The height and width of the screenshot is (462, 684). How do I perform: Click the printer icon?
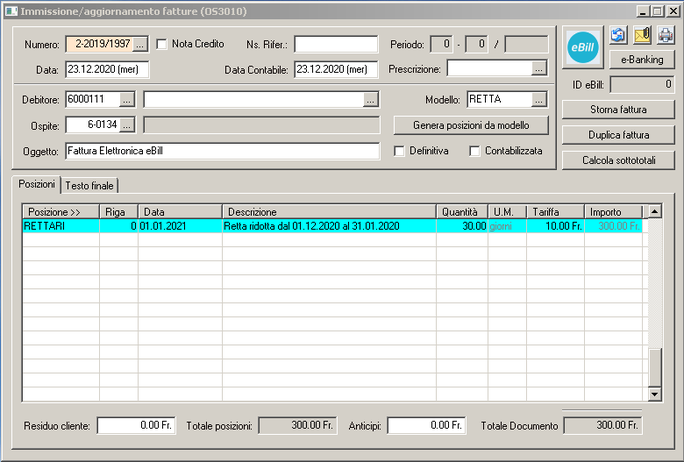click(666, 36)
